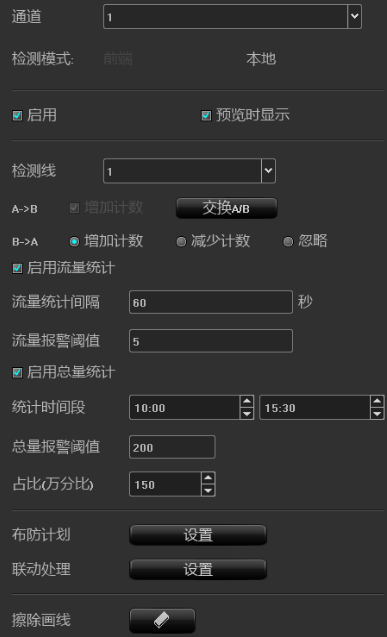Toggle the 预览时显示 checkbox
The image size is (387, 637).
(206, 115)
